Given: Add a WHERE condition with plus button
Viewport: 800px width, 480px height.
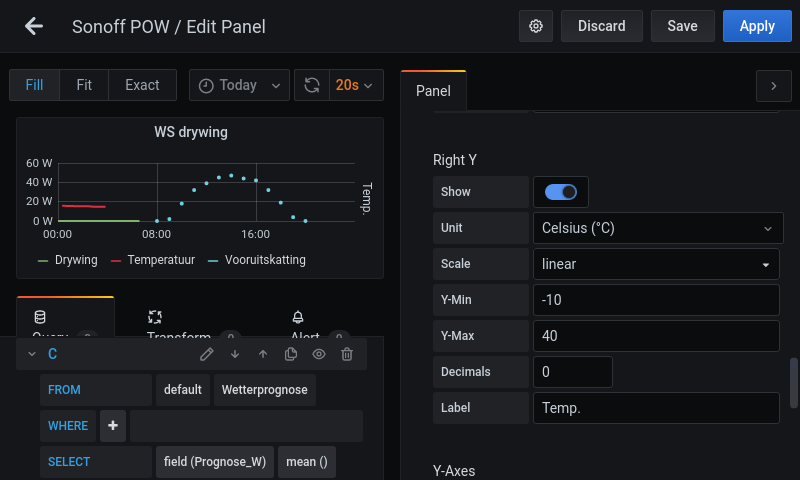Looking at the screenshot, I should (113, 426).
